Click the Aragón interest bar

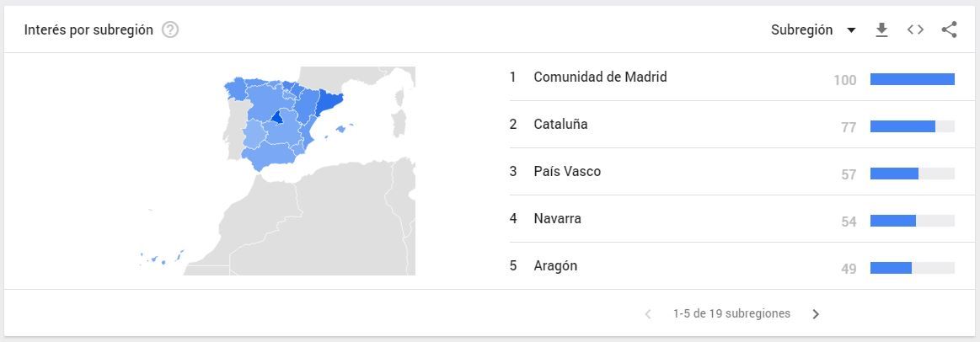point(891,268)
